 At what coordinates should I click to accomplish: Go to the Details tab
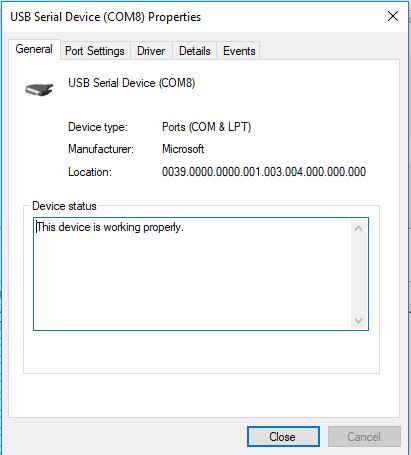click(195, 51)
